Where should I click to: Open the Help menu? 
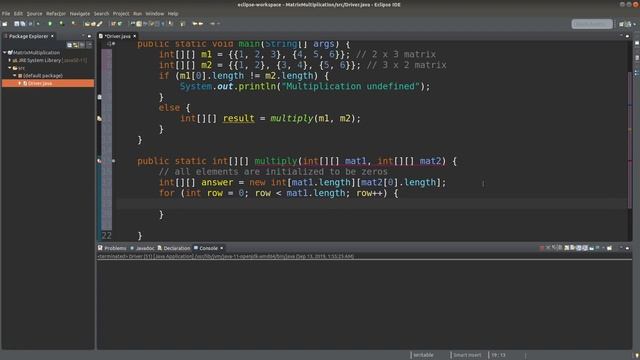(173, 14)
